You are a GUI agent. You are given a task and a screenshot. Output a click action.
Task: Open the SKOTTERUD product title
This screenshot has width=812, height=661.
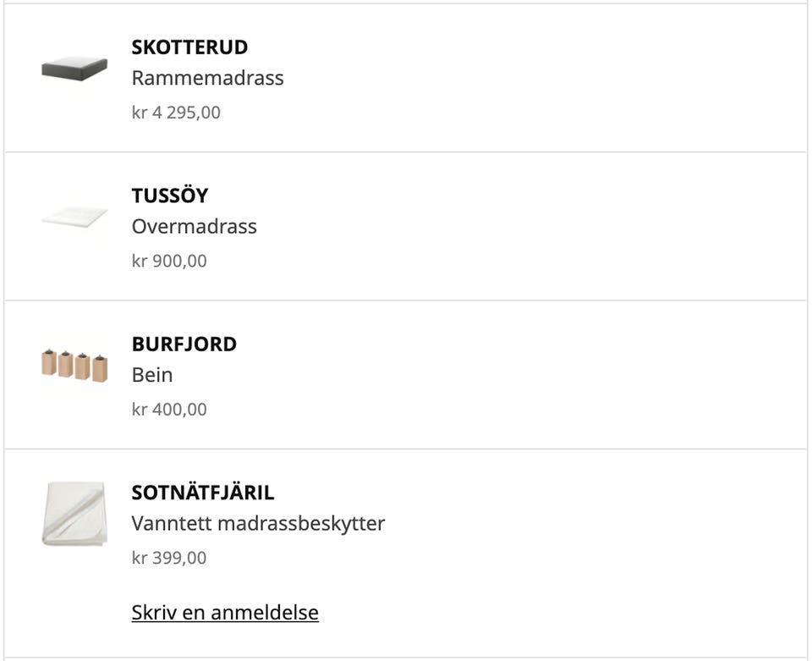click(x=189, y=47)
